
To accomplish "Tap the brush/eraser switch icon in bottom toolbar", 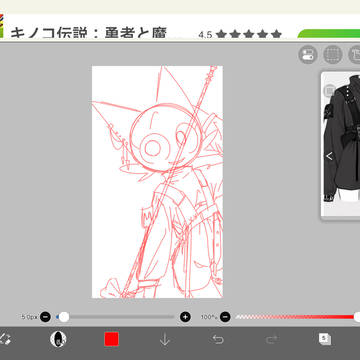I will pos(5,339).
